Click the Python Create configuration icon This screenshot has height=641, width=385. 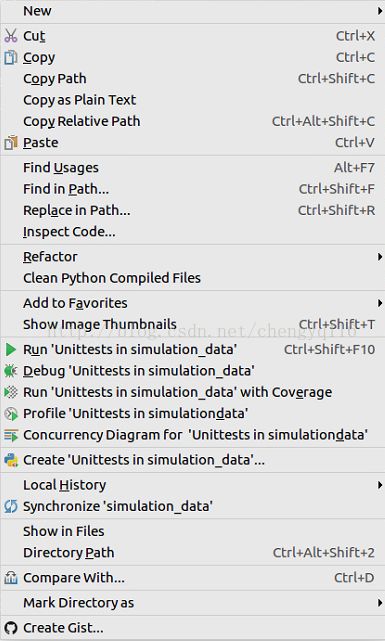pyautogui.click(x=11, y=460)
